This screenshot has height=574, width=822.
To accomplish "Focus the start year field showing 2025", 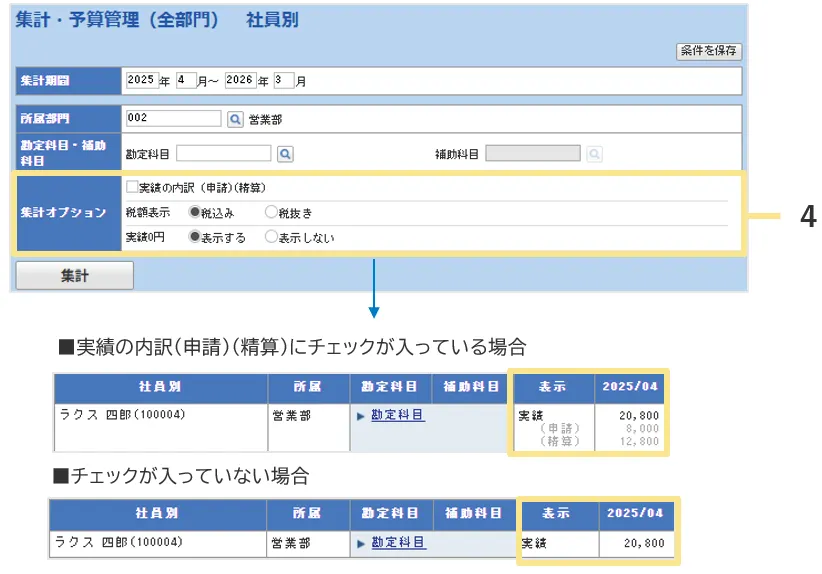I will (141, 80).
